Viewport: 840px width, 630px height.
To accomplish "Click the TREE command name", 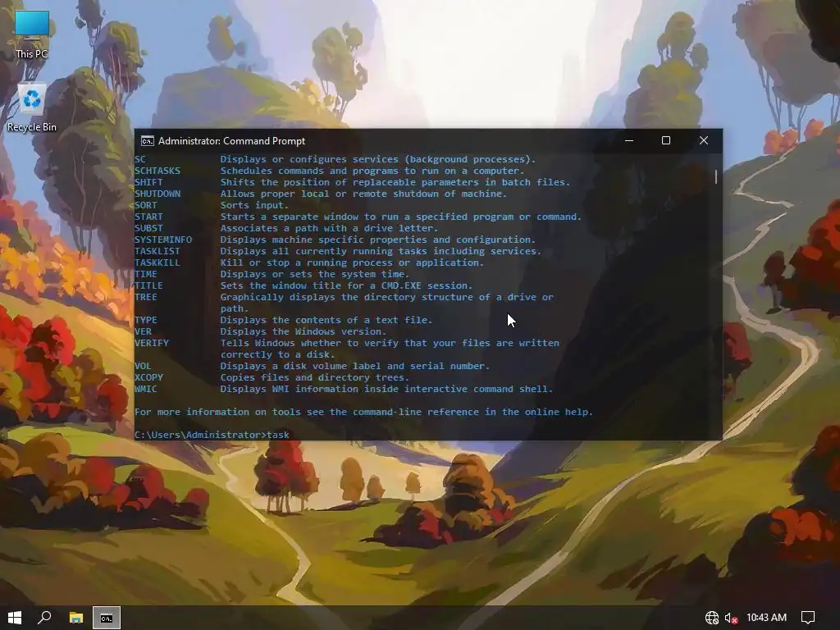I will click(146, 297).
